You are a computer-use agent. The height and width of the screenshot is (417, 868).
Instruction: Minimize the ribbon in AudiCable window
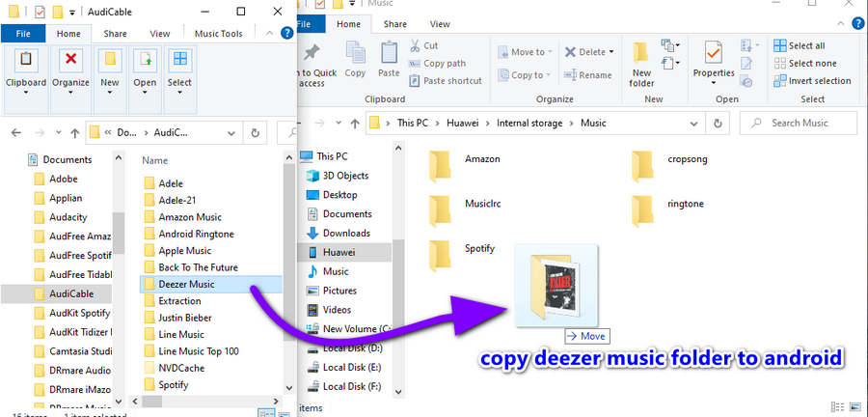[x=270, y=33]
